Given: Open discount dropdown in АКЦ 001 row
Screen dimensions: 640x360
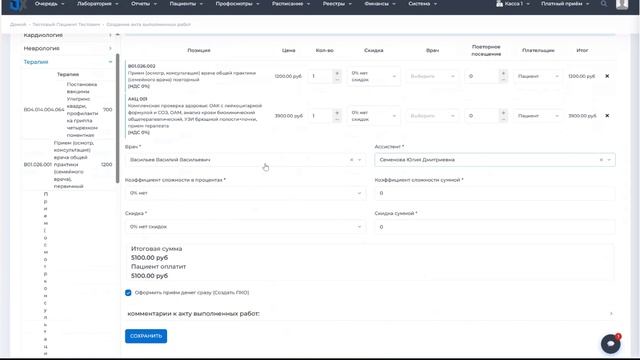Looking at the screenshot, I should click(x=373, y=116).
